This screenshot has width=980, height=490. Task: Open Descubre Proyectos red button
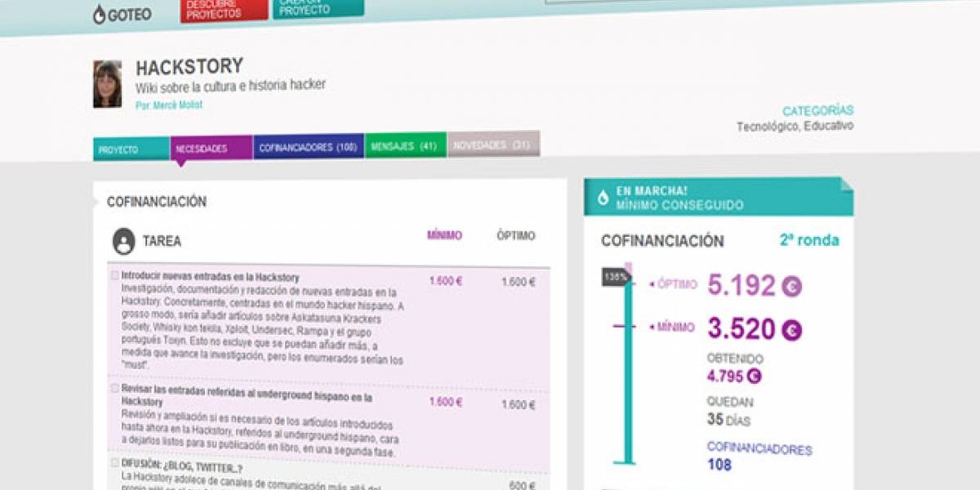pyautogui.click(x=222, y=11)
